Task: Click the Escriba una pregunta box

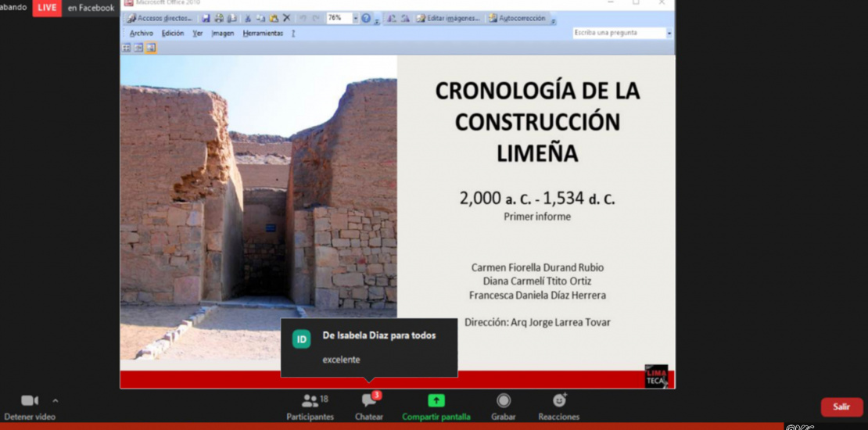Action: click(x=619, y=33)
